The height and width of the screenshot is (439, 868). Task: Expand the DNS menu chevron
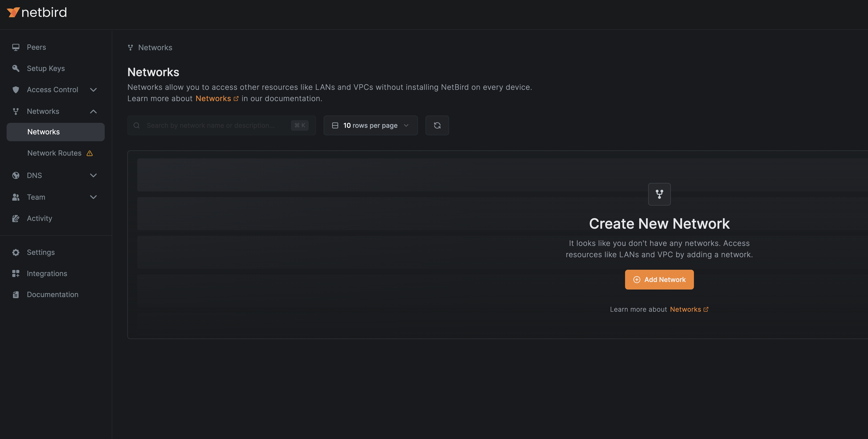tap(93, 175)
